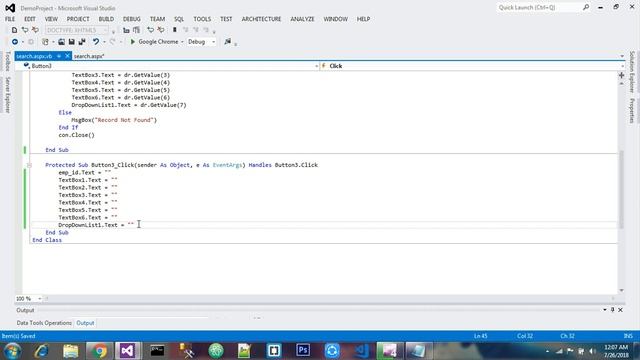Click the volume speaker tray icon
The width and height of the screenshot is (640, 360).
(x=592, y=351)
